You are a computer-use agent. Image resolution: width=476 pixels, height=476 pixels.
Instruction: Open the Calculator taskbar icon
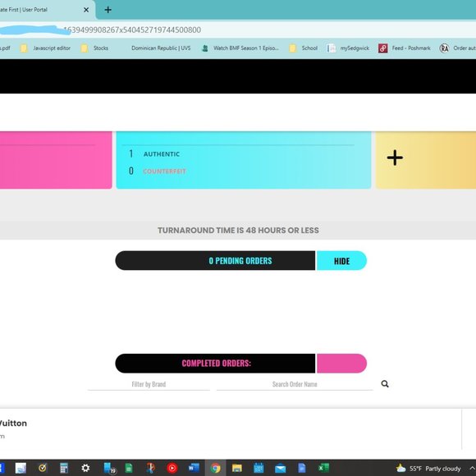pos(64,468)
